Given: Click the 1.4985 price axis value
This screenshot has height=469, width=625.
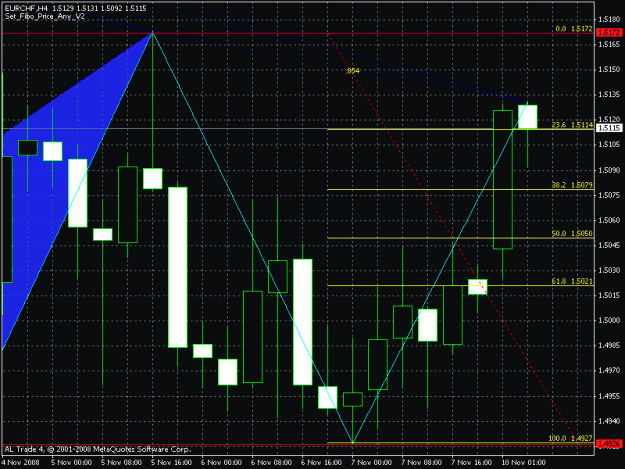Looking at the screenshot, I should tap(609, 345).
